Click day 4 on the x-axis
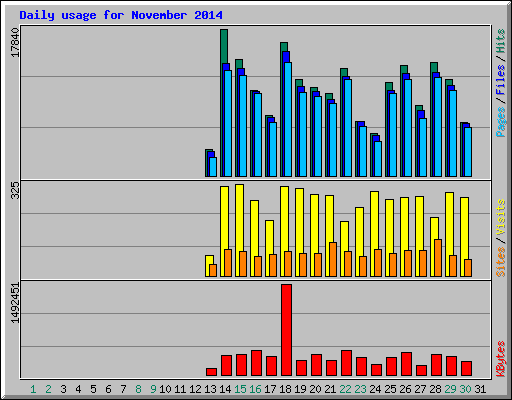 coord(78,389)
